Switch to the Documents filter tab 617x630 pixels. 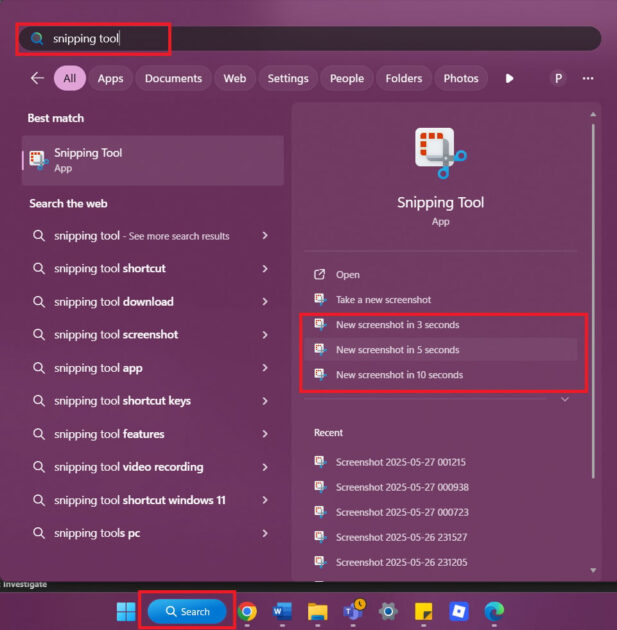174,78
